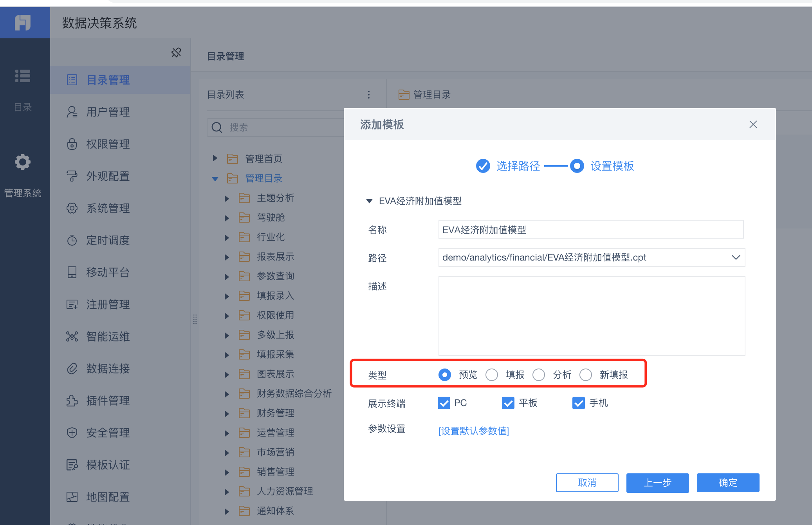This screenshot has width=812, height=525.
Task: Uncheck the 平板 display terminal checkbox
Action: [x=508, y=403]
